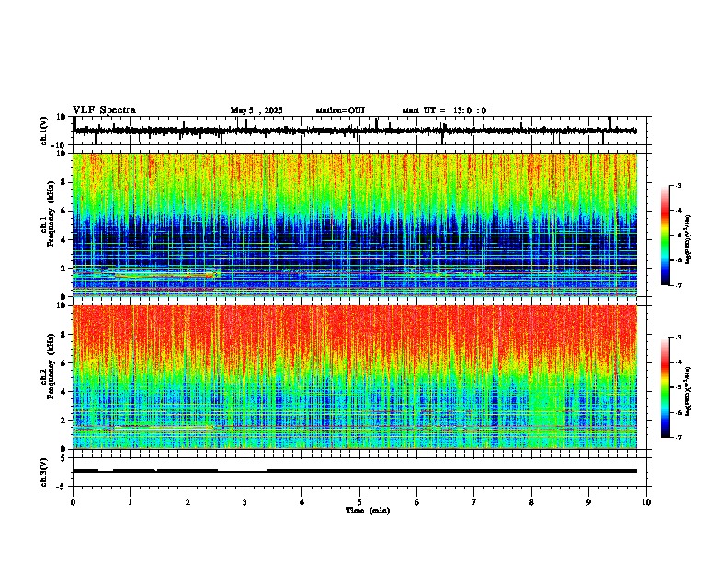Click the time axis tick label "1"
Image resolution: width=728 pixels, height=563 pixels.
point(130,502)
